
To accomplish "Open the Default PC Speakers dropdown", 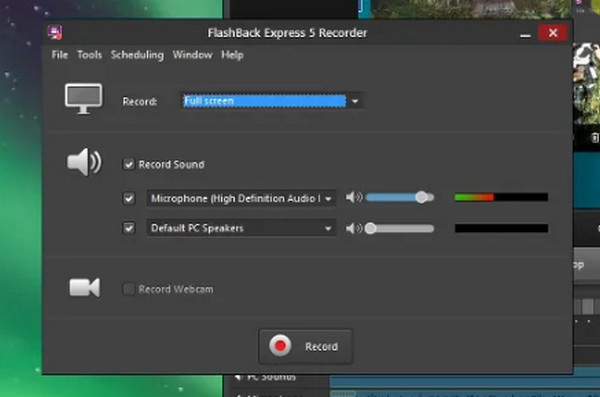I will coord(241,228).
